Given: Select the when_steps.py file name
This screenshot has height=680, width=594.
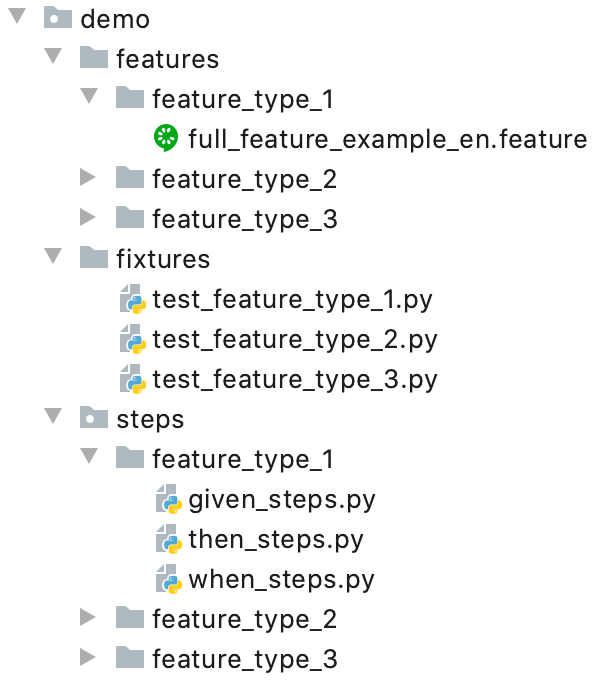Looking at the screenshot, I should pos(281,580).
